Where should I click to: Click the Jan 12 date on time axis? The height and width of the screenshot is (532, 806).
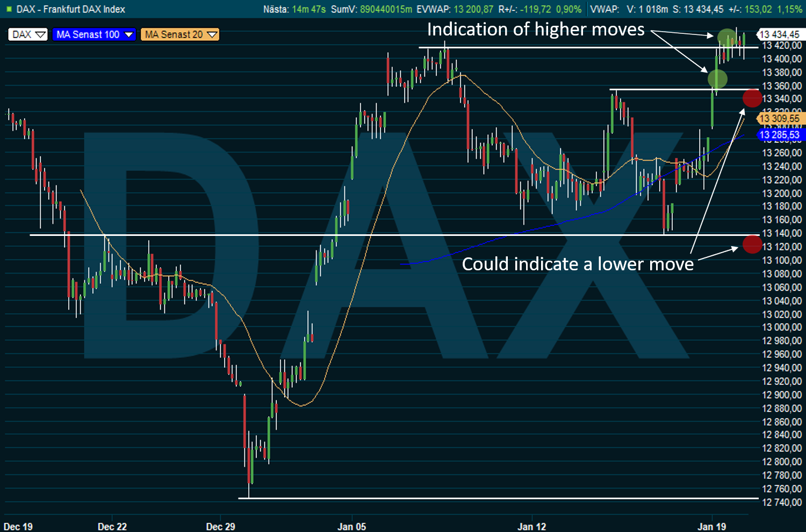[531, 527]
